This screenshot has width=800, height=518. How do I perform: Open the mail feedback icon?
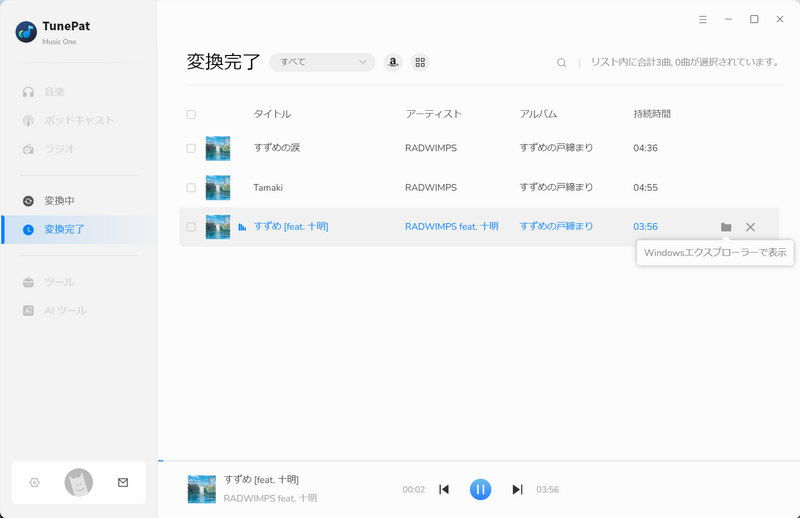pos(123,482)
